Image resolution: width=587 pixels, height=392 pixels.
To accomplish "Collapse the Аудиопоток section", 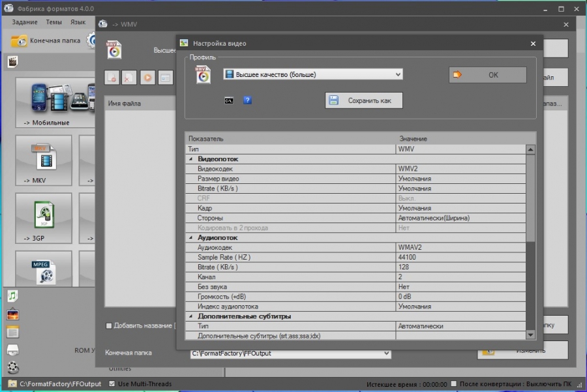I will 190,238.
